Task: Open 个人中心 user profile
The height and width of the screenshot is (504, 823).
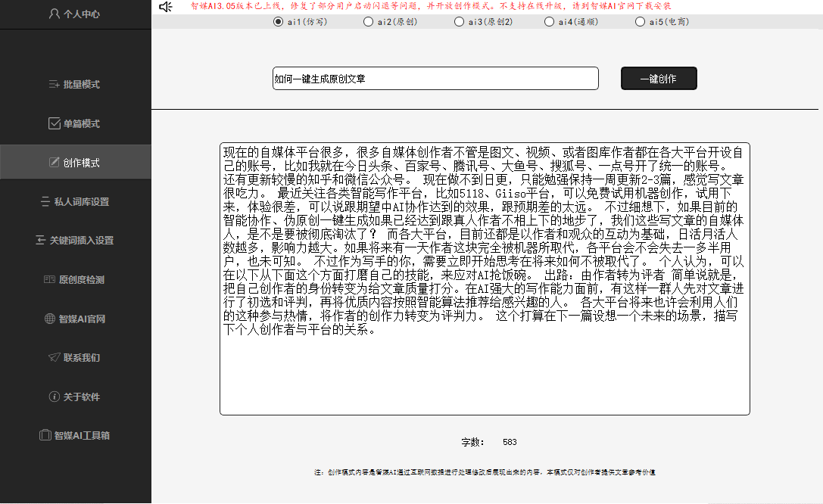Action: (x=74, y=14)
